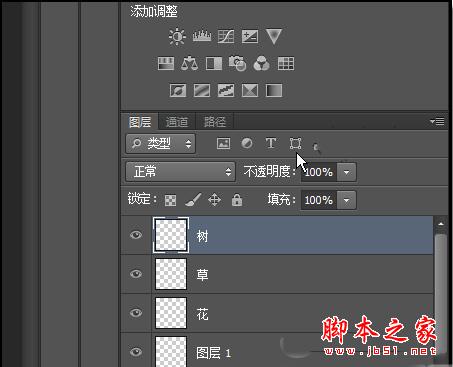Click the 填充 fill label
The width and height of the screenshot is (453, 367).
coord(282,200)
